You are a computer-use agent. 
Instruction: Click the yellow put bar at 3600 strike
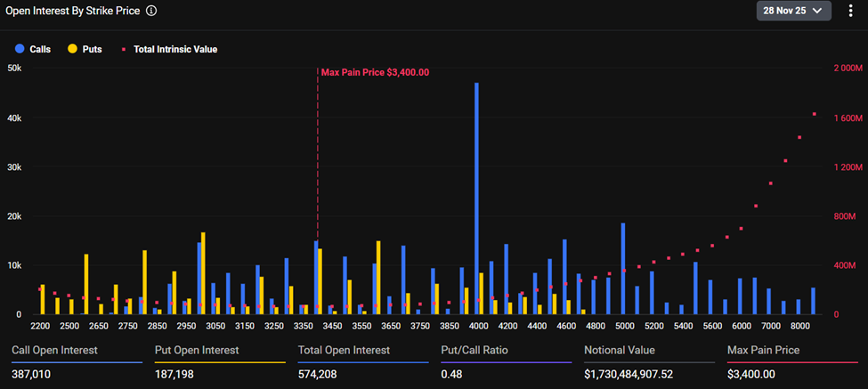pos(378,278)
